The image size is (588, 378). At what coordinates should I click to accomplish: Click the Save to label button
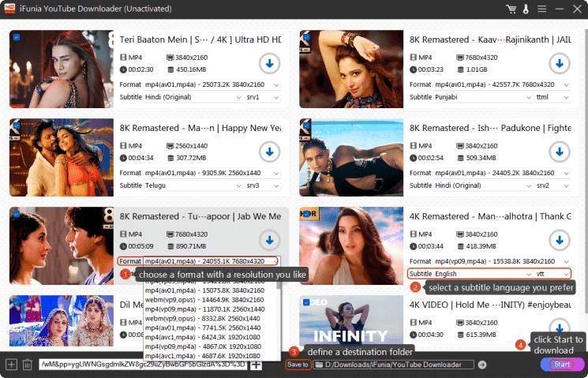coord(298,365)
